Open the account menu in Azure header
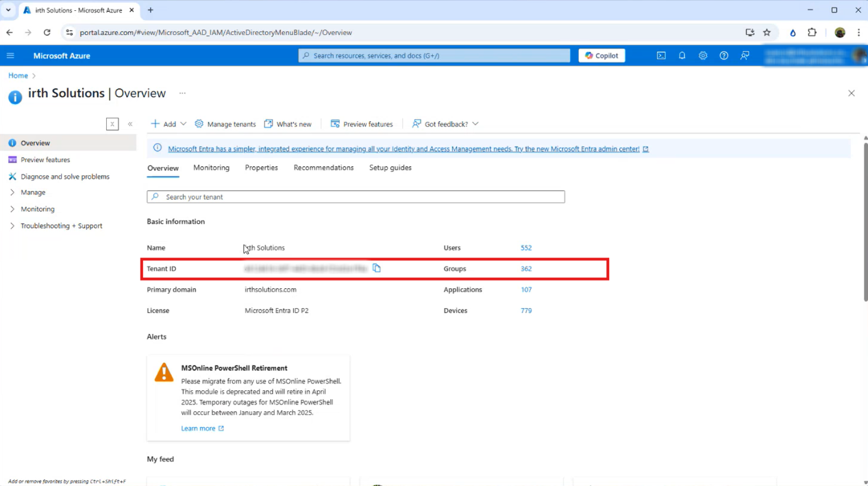 pos(815,55)
